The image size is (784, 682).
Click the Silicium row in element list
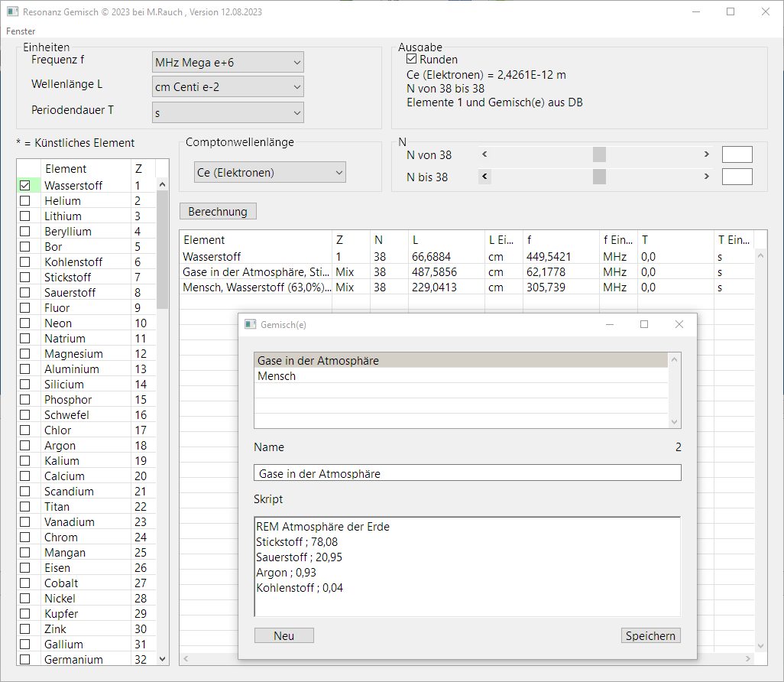pos(88,385)
